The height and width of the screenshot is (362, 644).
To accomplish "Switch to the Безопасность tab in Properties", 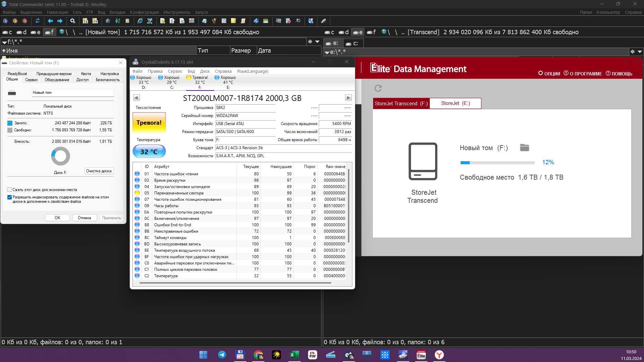I will (108, 80).
